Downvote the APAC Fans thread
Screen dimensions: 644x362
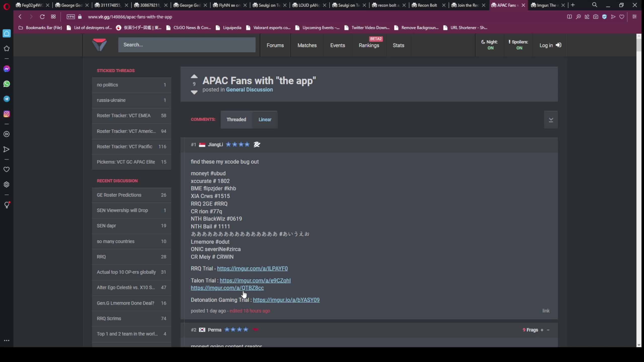click(x=194, y=92)
